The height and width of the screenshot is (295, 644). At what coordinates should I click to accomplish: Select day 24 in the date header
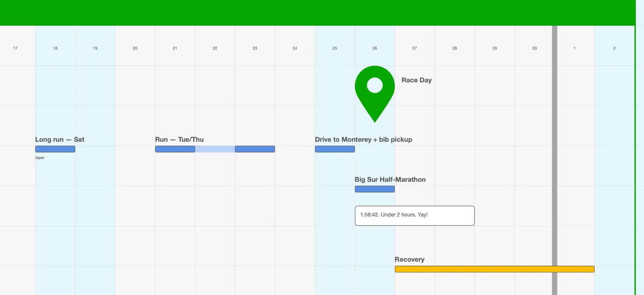click(295, 48)
